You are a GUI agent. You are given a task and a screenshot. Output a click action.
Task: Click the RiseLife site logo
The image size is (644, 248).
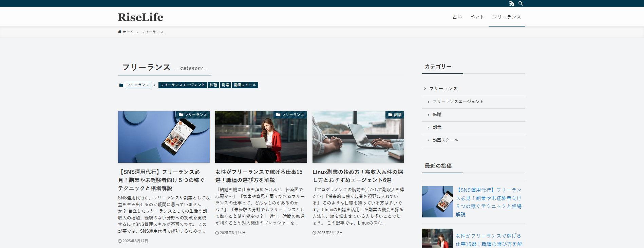pyautogui.click(x=140, y=17)
